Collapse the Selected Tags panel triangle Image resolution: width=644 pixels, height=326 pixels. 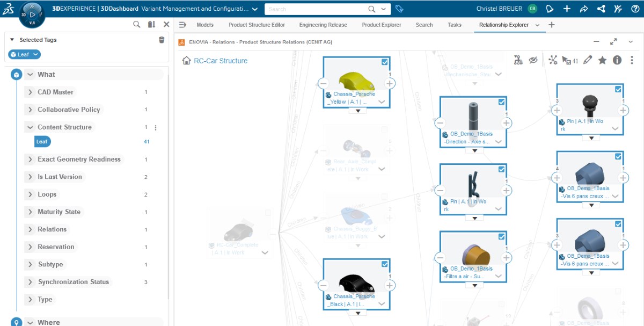tap(12, 40)
